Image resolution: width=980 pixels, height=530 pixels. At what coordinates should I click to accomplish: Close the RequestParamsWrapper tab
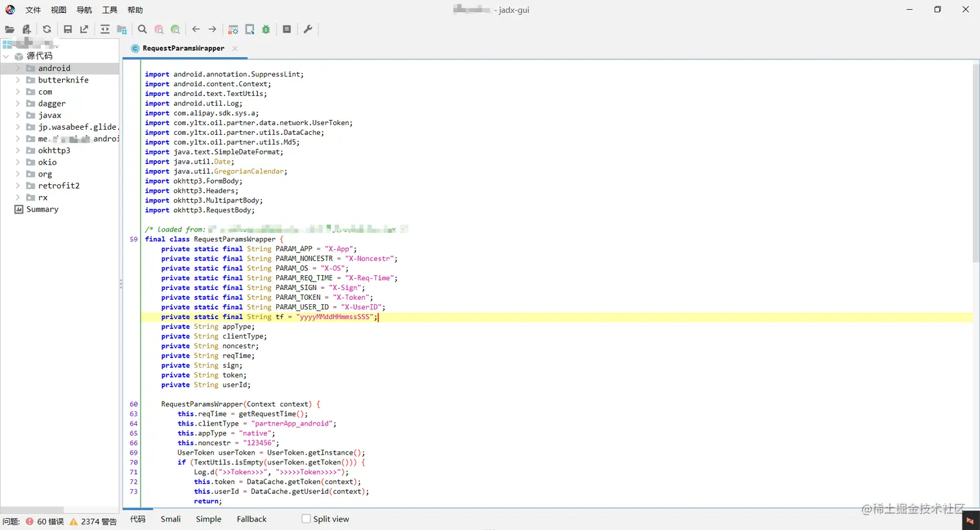pos(235,49)
